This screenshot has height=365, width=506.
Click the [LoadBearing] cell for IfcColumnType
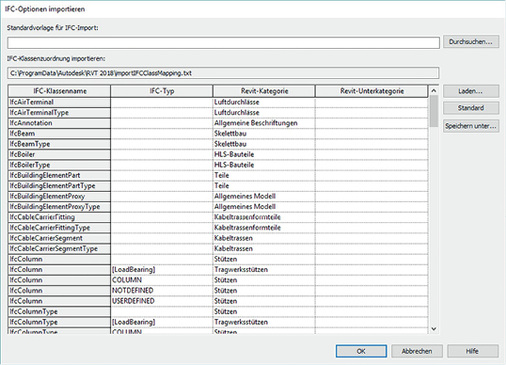click(162, 322)
